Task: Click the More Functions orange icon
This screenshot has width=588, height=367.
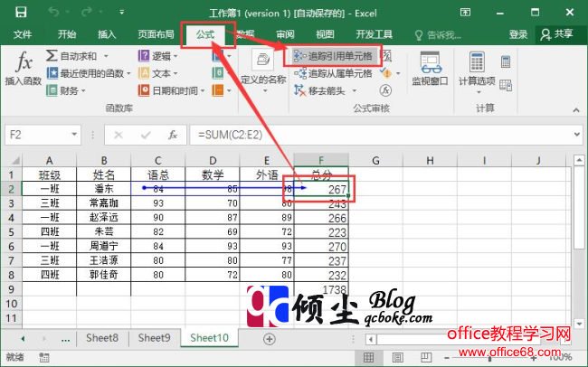Action: tap(217, 90)
